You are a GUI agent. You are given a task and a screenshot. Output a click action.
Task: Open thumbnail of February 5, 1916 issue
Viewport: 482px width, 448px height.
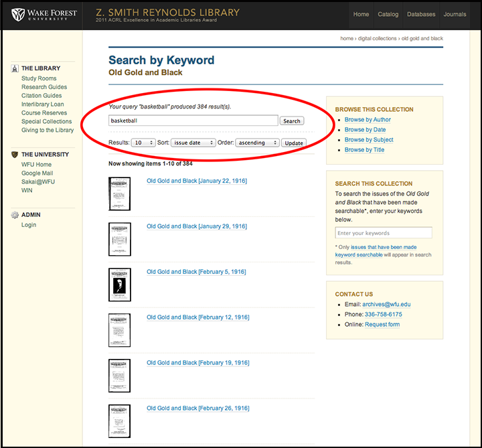point(120,285)
